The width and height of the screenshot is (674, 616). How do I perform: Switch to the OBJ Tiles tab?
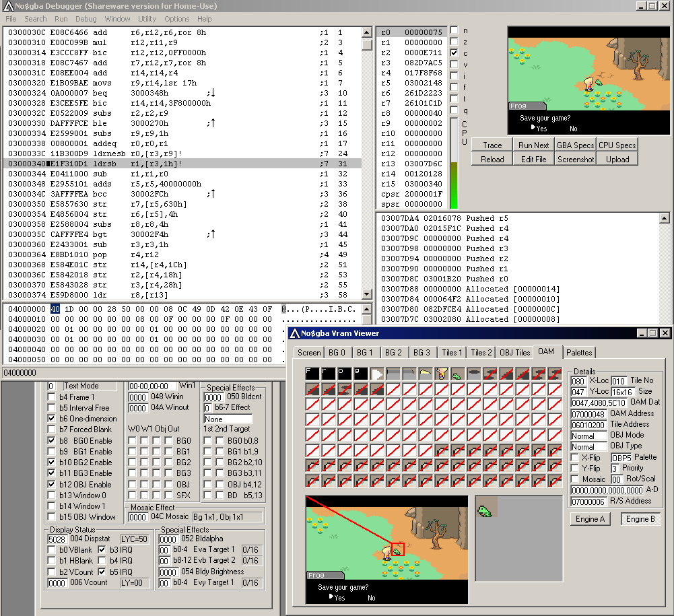pos(514,353)
